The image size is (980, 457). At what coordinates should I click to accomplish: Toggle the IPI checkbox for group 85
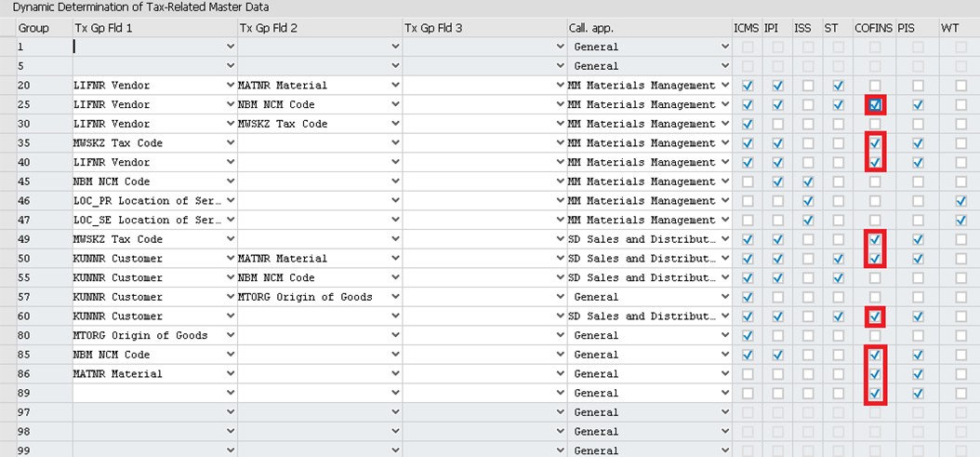click(x=777, y=355)
